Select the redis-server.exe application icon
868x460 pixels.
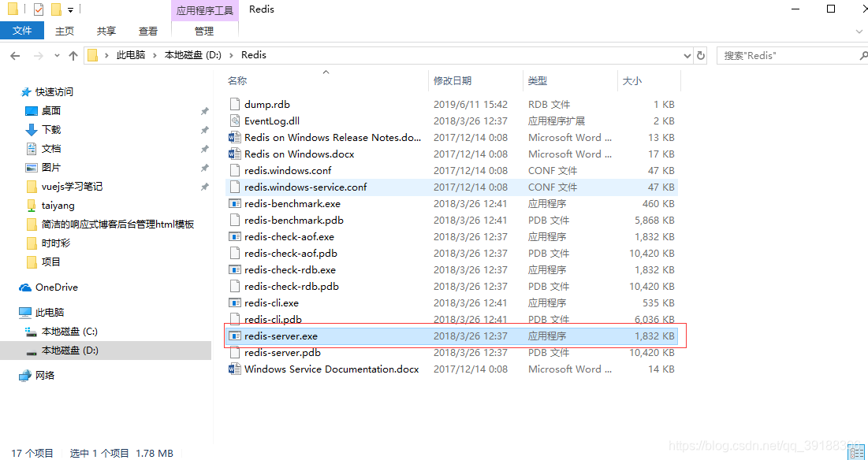(235, 336)
